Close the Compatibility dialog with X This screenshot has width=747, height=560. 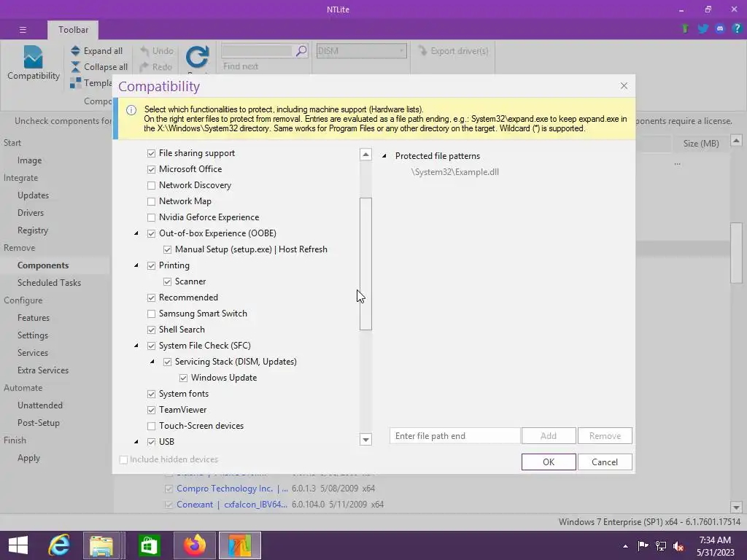(x=624, y=86)
